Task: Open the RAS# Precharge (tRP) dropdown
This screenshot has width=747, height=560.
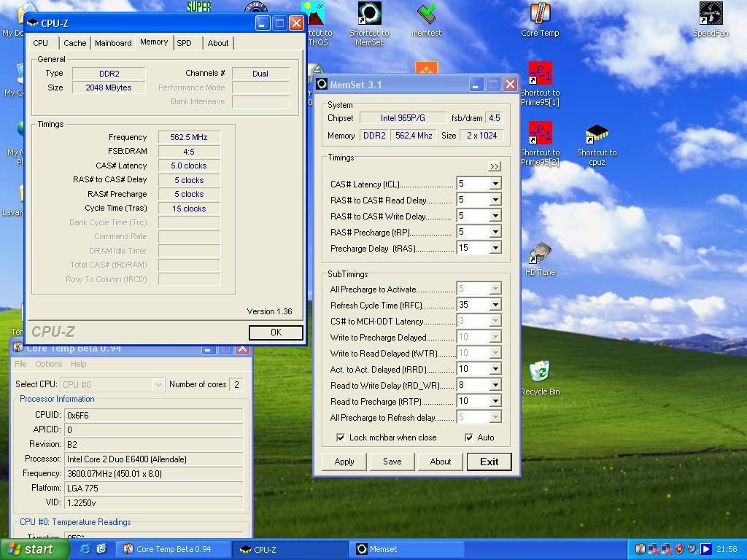Action: (x=495, y=232)
